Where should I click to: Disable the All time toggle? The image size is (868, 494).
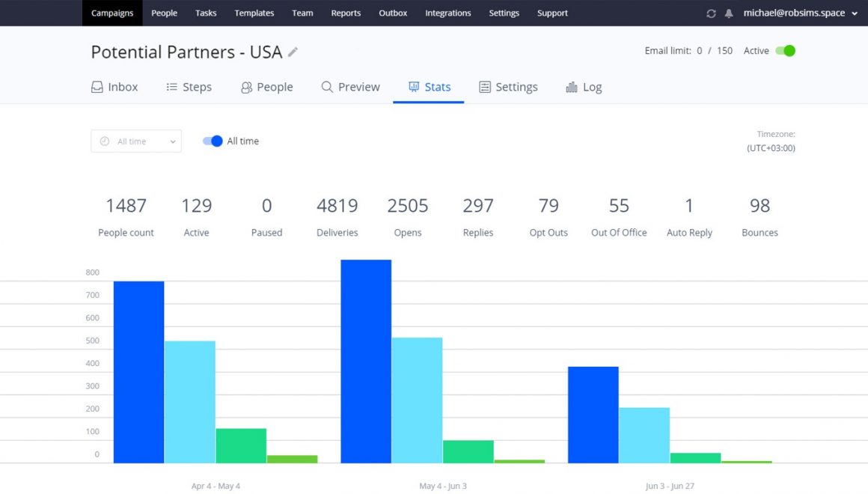point(213,141)
